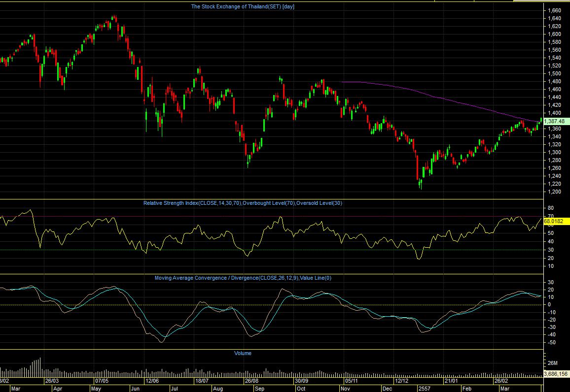
Task: Click the 1,400 price axis label
Action: (x=554, y=113)
